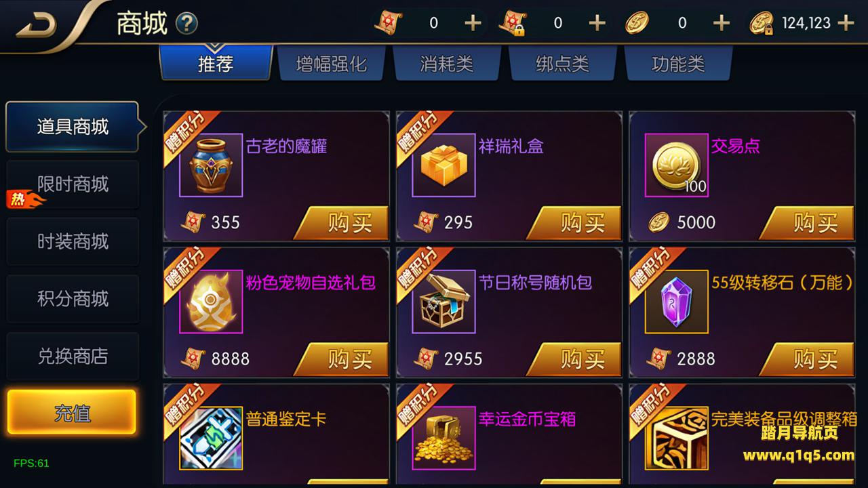Select the 55级转移石 purple crystal icon
This screenshot has height=488, width=868.
(676, 302)
